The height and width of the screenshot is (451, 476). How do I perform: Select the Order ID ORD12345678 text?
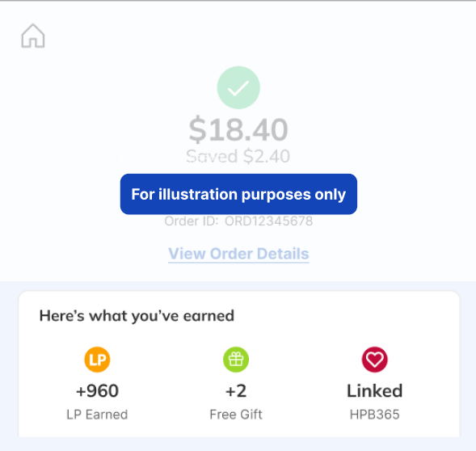pos(238,221)
